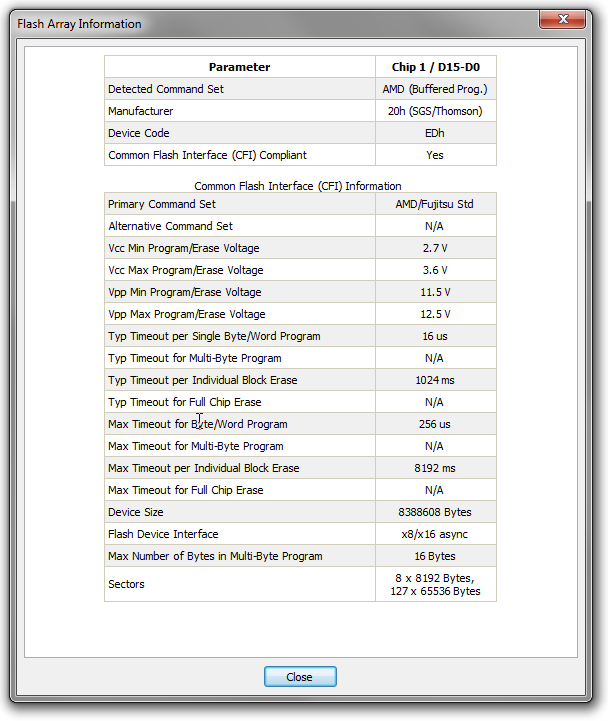Click the 20h (SGS/Thomson) manufacturer value
This screenshot has height=721, width=608.
(x=435, y=111)
